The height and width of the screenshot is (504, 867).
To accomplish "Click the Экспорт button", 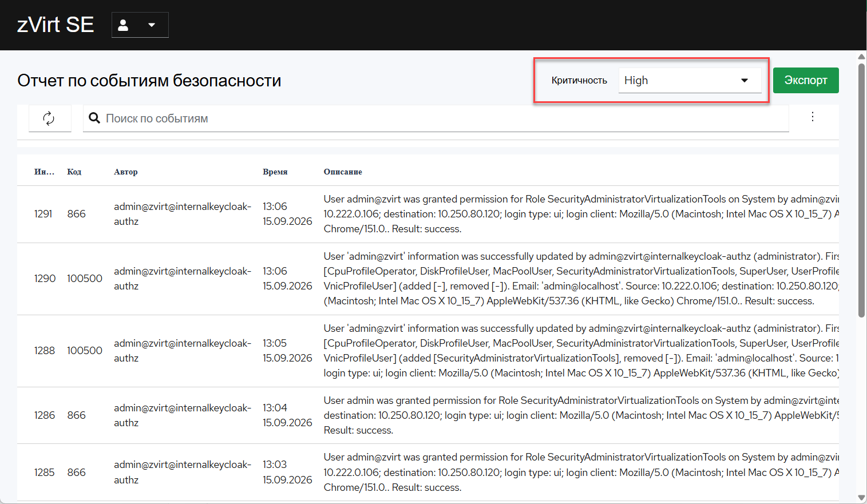I will tap(806, 81).
